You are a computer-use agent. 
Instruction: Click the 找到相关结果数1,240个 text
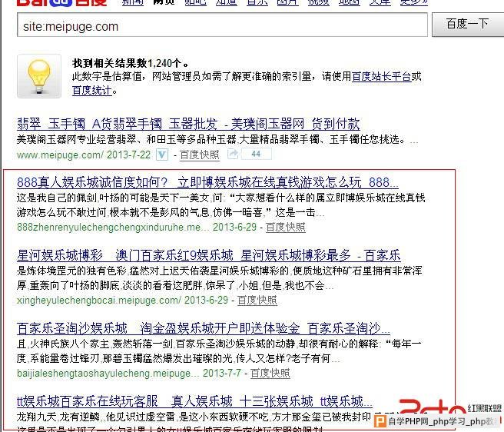tap(131, 63)
